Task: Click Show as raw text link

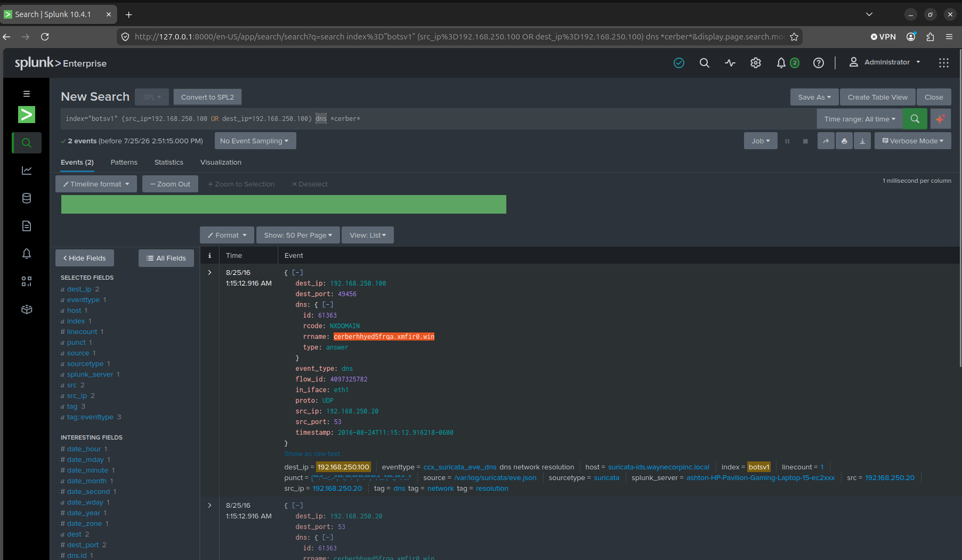Action: pos(312,454)
